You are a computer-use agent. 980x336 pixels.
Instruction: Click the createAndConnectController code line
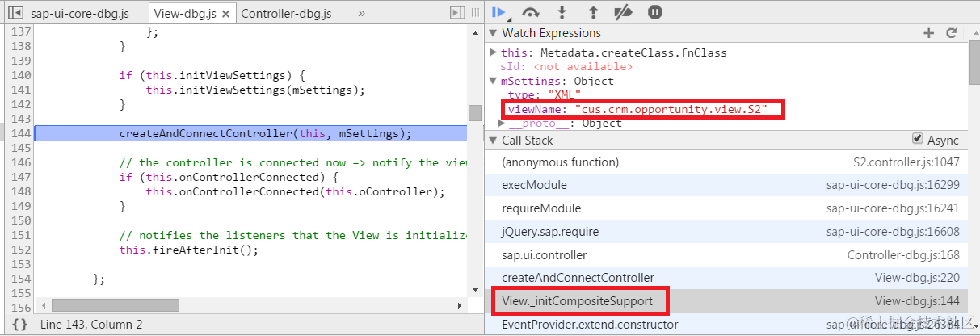click(x=265, y=133)
